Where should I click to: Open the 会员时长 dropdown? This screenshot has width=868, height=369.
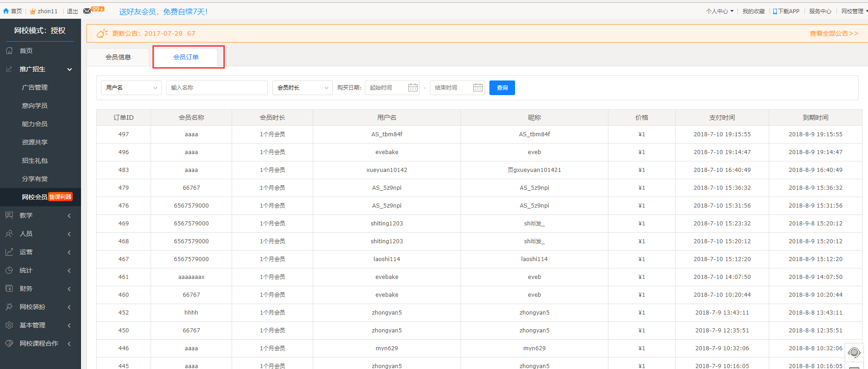[302, 88]
